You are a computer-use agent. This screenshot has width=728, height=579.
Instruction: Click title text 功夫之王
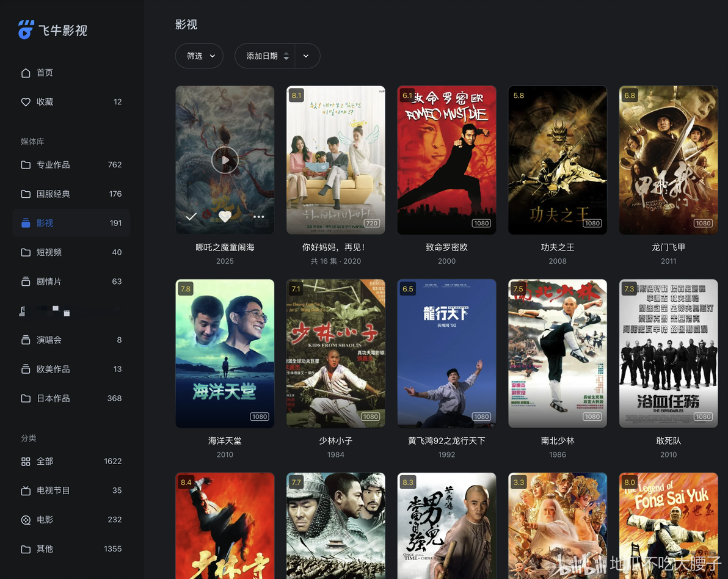[x=558, y=247]
